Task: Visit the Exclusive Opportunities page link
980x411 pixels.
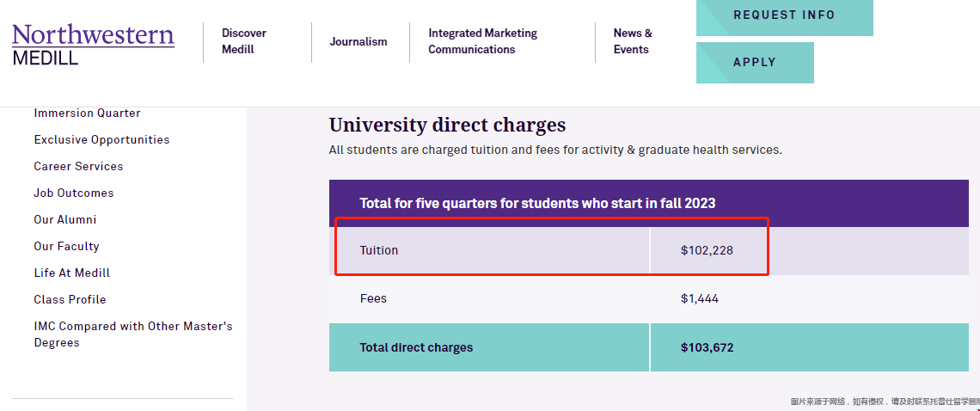Action: point(101,140)
